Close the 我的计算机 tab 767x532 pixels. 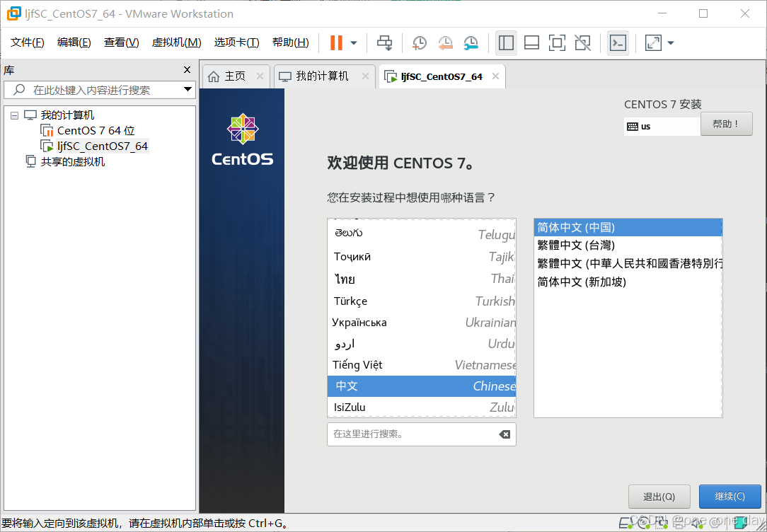(365, 76)
